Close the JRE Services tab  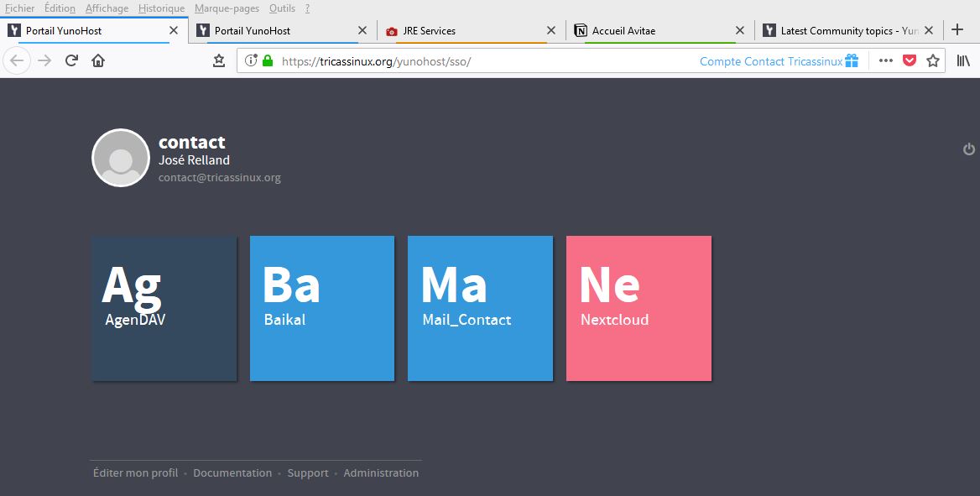551,30
